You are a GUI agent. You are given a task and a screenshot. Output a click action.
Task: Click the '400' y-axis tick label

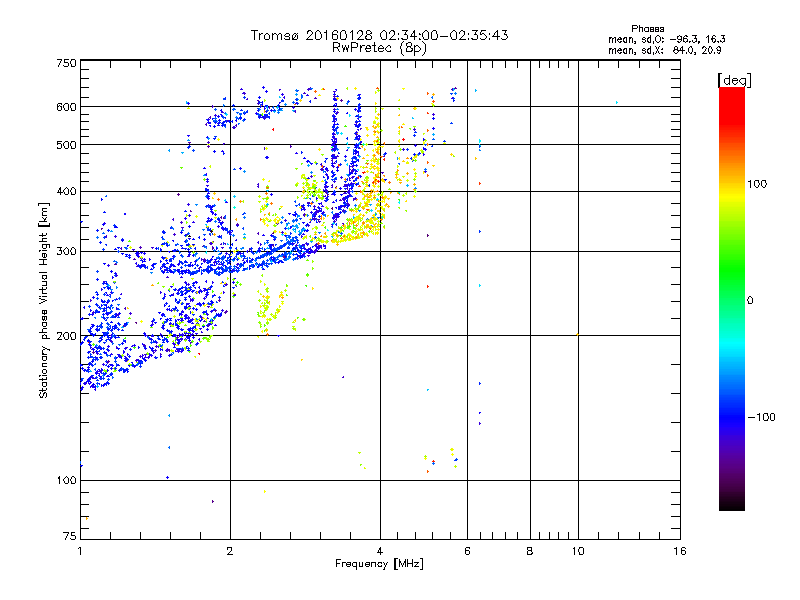coord(66,192)
